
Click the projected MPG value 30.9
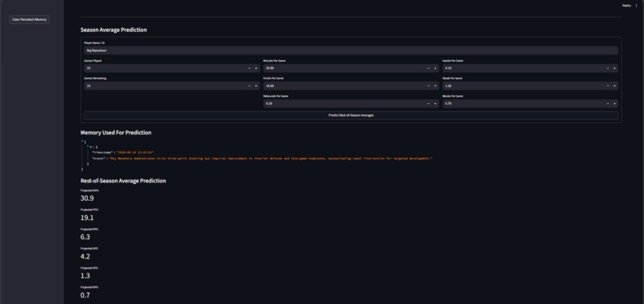pos(87,198)
